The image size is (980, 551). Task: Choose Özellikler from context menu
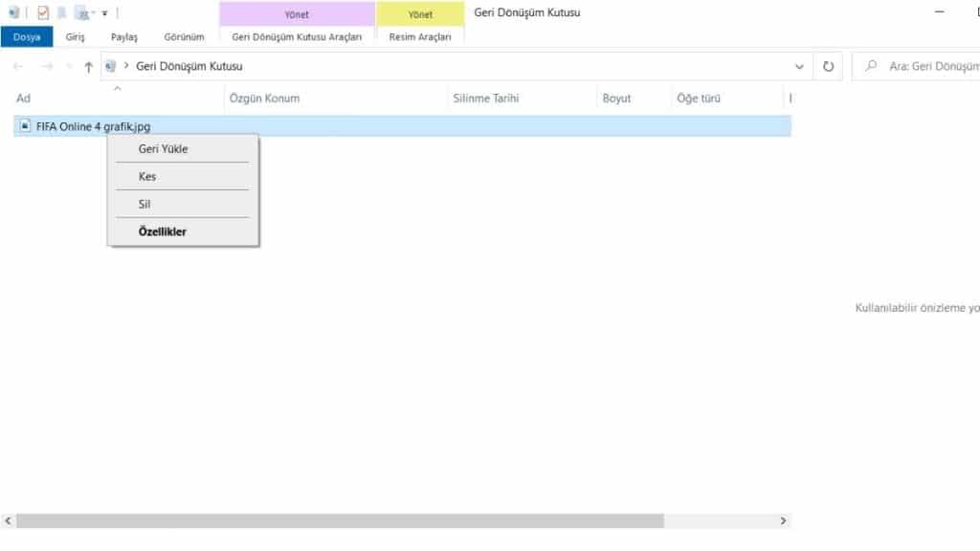[183, 231]
